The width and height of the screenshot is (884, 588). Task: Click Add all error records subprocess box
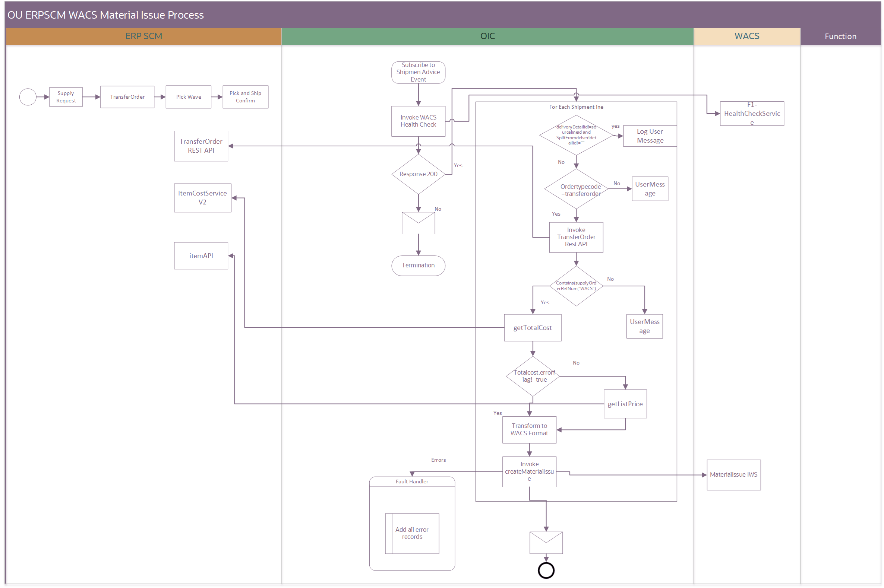point(412,534)
